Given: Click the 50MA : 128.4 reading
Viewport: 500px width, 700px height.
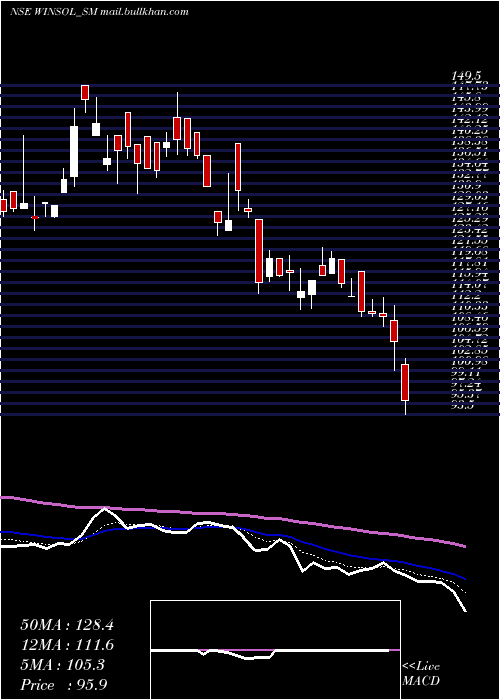Looking at the screenshot, I should coord(67,625).
